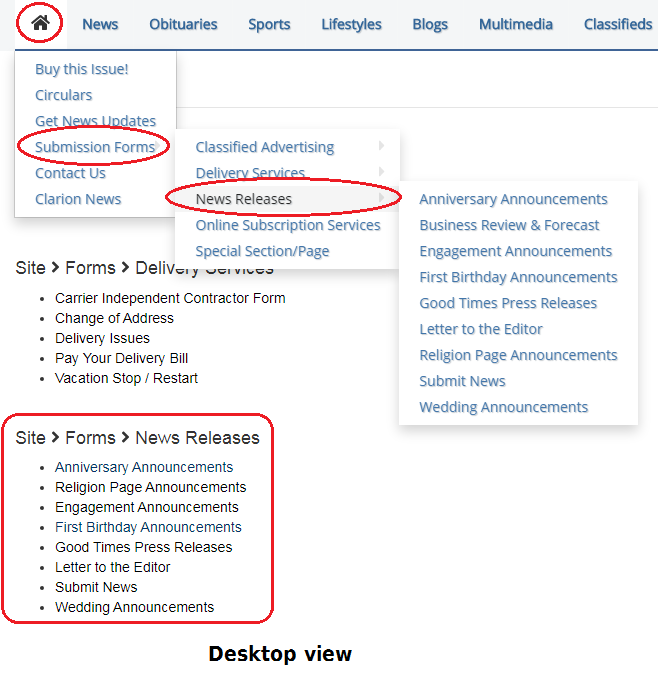Click Good Times Press Releases in page list
This screenshot has width=658, height=683.
coord(143,548)
